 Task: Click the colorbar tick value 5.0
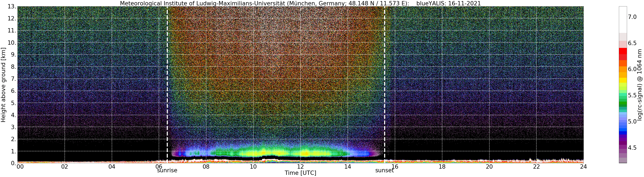(632, 121)
